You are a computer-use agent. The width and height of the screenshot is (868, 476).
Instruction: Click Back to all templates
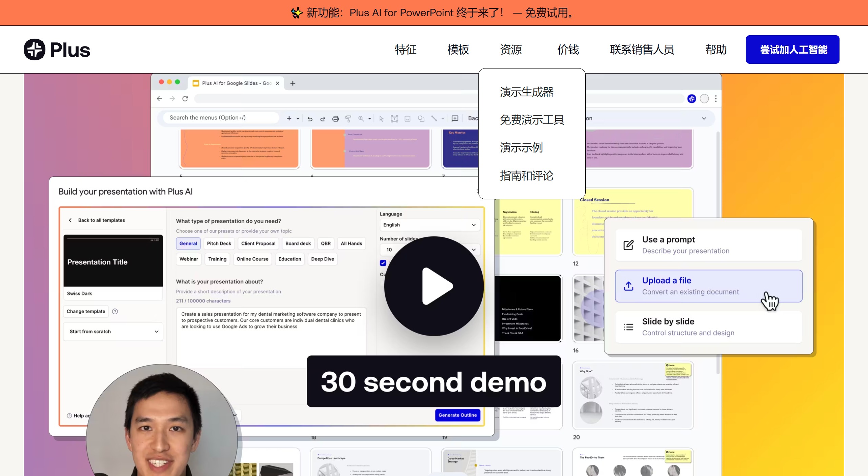97,220
